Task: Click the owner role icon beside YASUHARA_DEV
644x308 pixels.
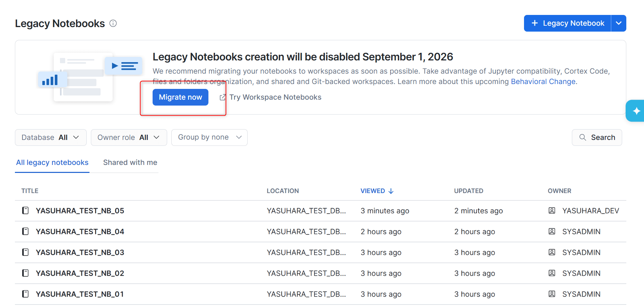Action: tap(552, 210)
